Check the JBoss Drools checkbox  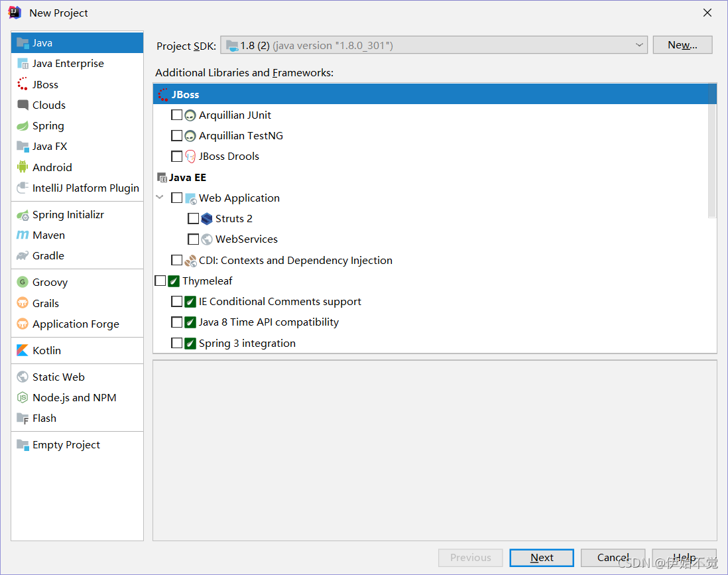pyautogui.click(x=176, y=156)
